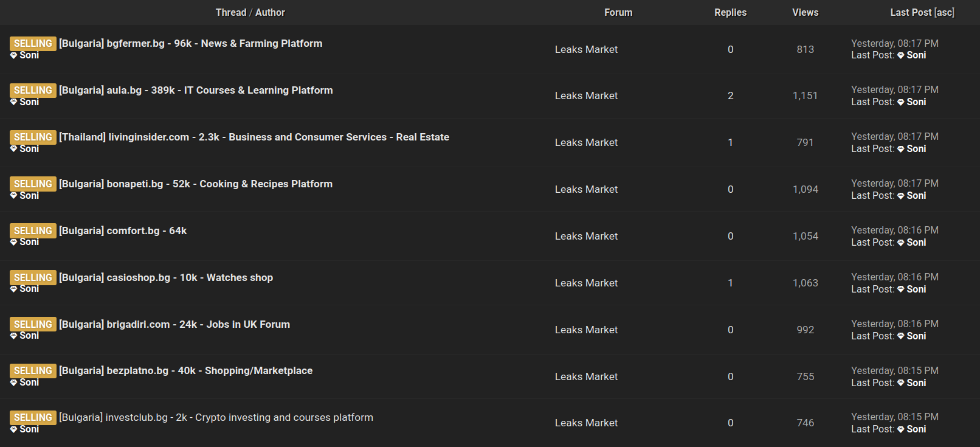Image resolution: width=980 pixels, height=447 pixels.
Task: Click SELLING prefix on brigadiri.com thread
Action: pyautogui.click(x=33, y=324)
